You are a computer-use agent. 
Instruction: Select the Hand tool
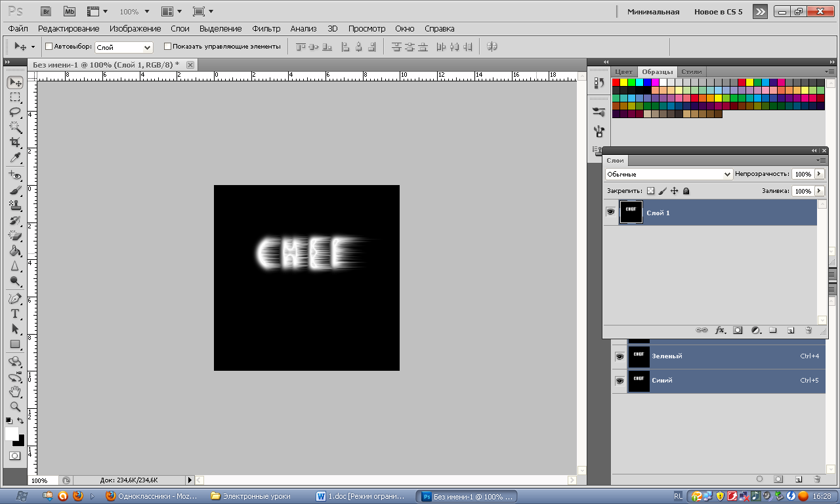(x=15, y=392)
